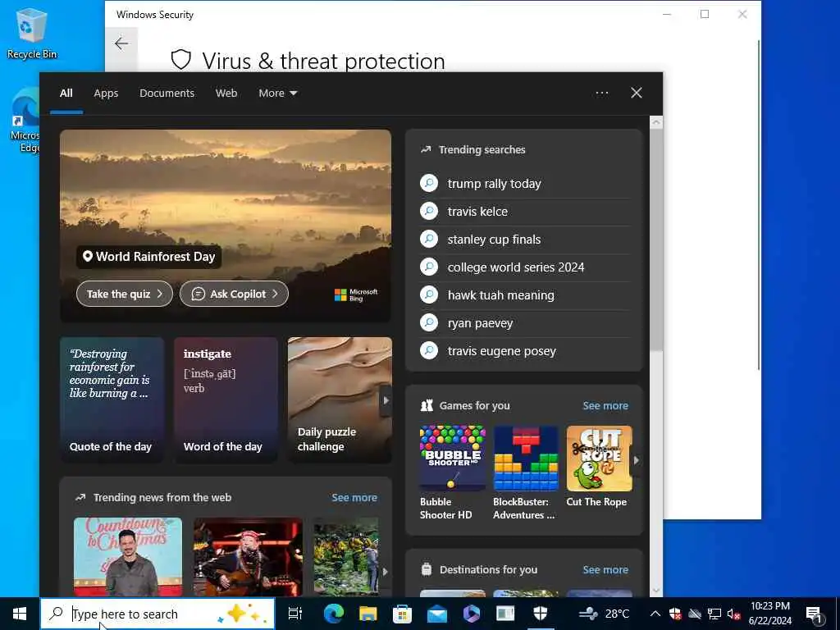The height and width of the screenshot is (630, 840).
Task: Open BlockBuster: Adventures game
Action: click(x=526, y=472)
